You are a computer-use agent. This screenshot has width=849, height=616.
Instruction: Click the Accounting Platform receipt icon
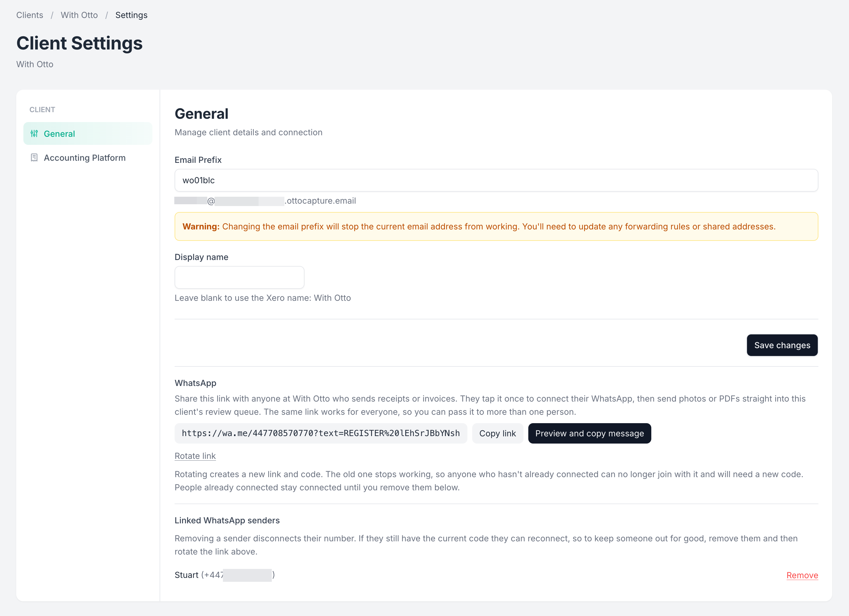click(x=34, y=157)
